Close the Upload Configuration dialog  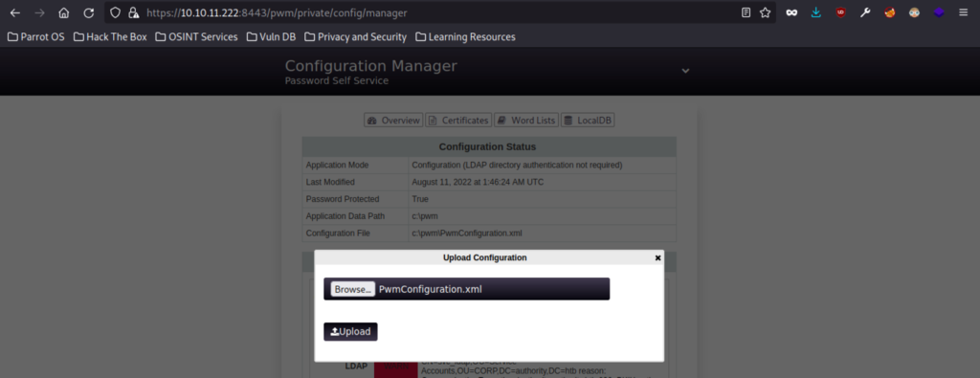(x=657, y=257)
